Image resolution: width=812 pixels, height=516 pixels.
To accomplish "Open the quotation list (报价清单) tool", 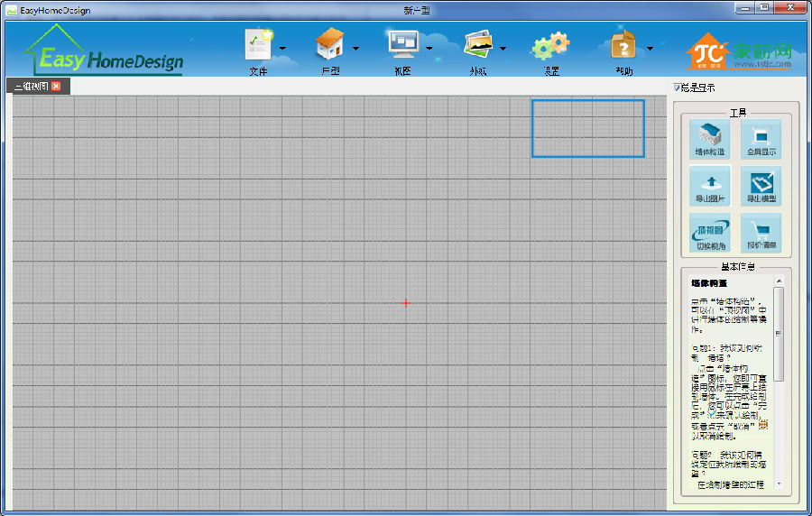I will [x=761, y=233].
